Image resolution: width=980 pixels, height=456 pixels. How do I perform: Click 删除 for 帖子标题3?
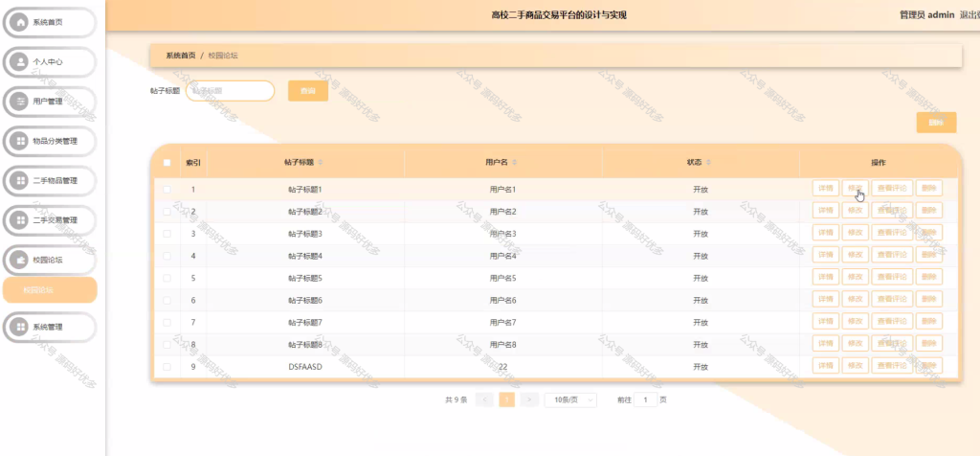(x=928, y=233)
